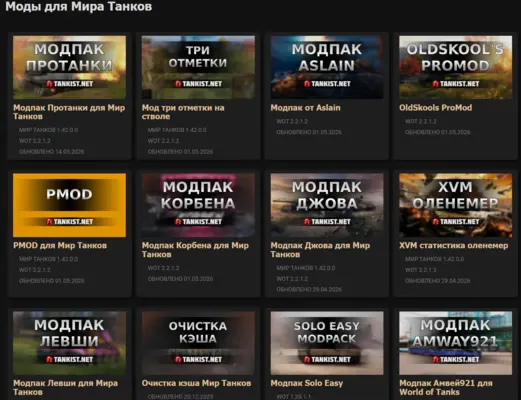521x400 pixels.
Task: Follow the Модпак Джова для Мир Танков link
Action: 320,250
